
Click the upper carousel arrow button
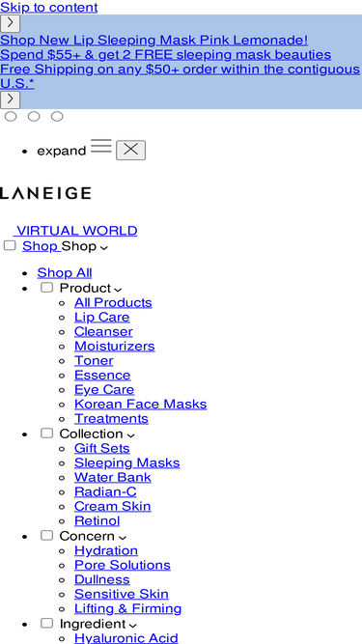[x=10, y=23]
